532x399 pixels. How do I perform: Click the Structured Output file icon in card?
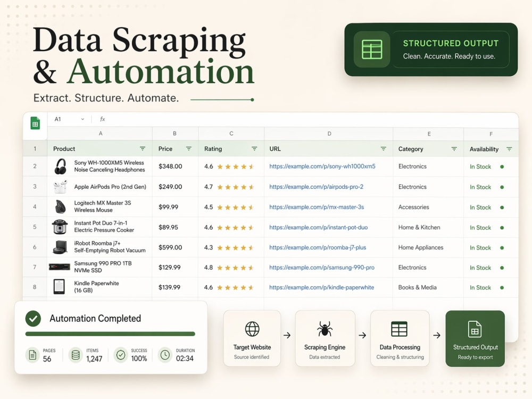[x=475, y=329]
